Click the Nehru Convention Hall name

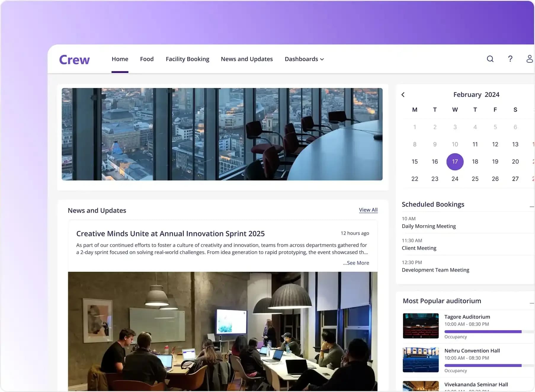[472, 351]
